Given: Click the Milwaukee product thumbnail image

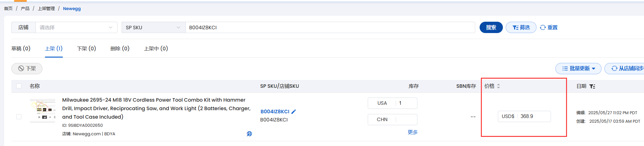Looking at the screenshot, I should point(42,111).
